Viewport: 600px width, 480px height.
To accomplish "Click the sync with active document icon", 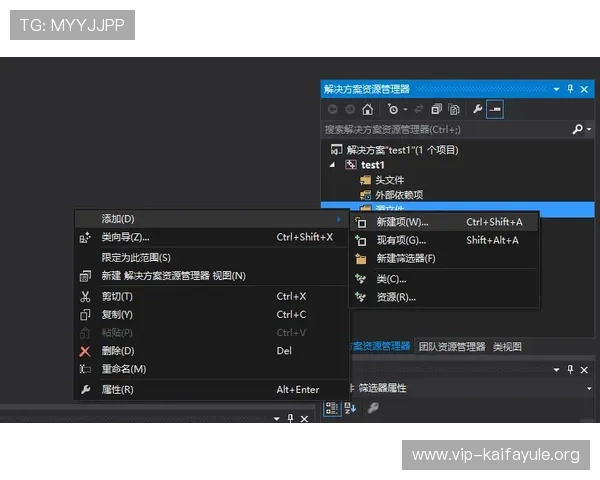I will 419,109.
